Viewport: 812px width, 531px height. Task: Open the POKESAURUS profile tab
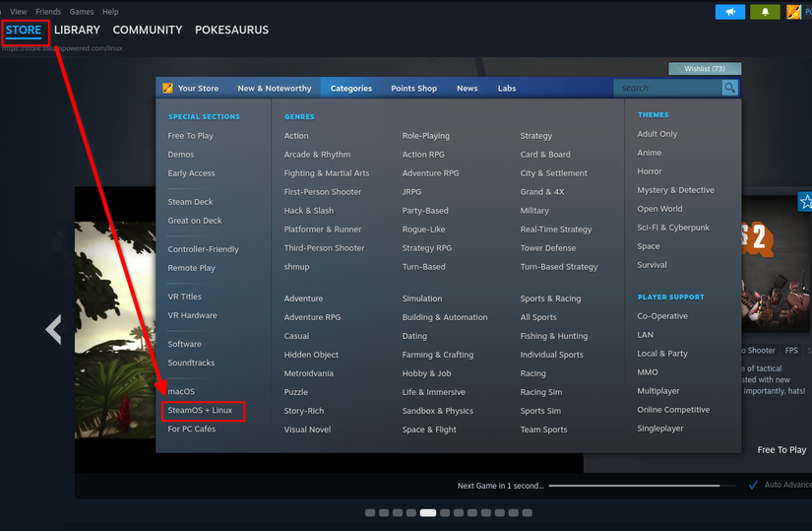click(x=231, y=31)
